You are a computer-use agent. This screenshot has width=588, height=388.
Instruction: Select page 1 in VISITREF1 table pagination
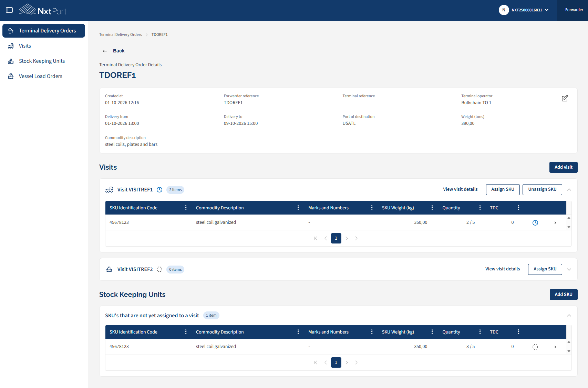click(336, 238)
